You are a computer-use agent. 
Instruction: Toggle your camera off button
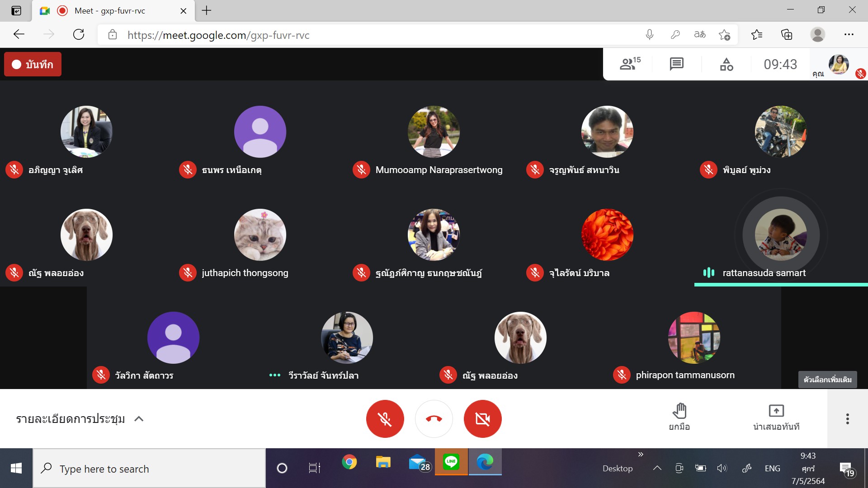(482, 419)
